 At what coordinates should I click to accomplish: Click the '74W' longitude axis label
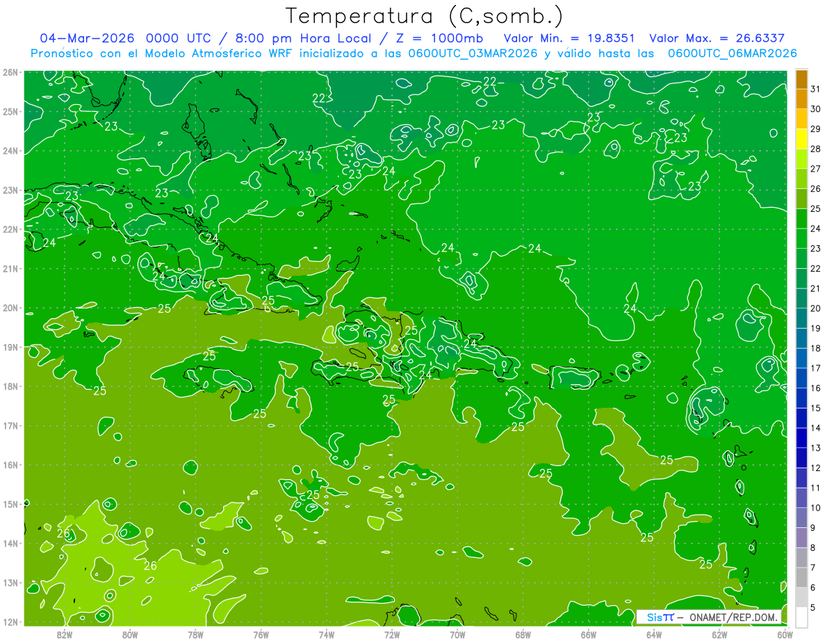pyautogui.click(x=327, y=634)
